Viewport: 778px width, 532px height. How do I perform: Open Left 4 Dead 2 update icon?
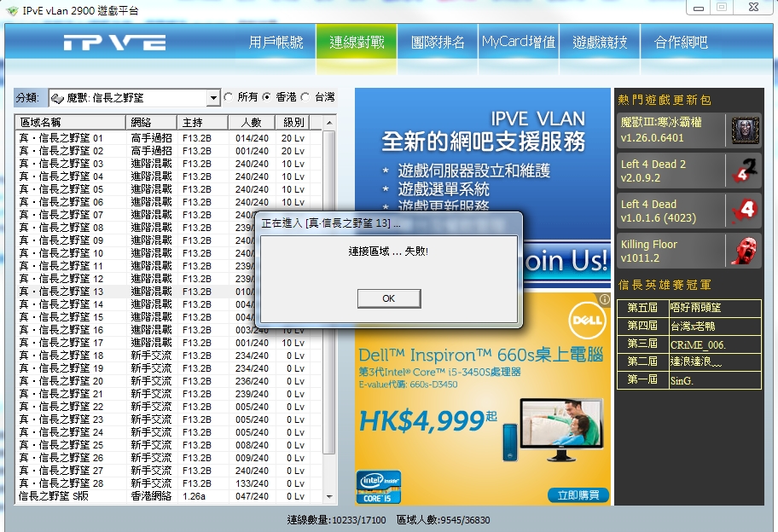click(745, 171)
